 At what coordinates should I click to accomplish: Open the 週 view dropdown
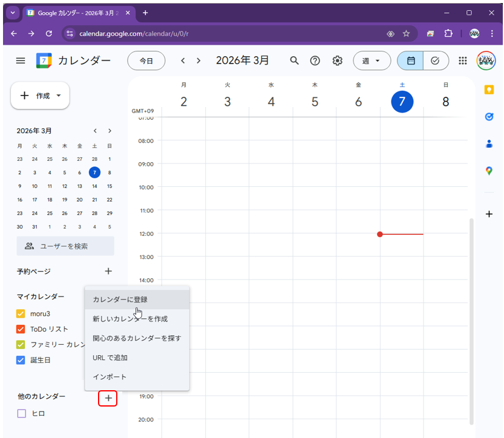[x=371, y=60]
